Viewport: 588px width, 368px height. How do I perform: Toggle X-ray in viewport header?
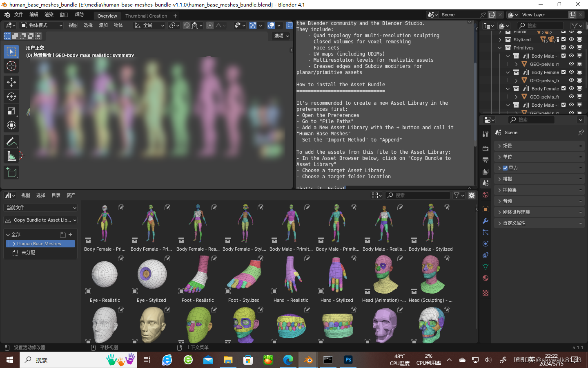coord(290,25)
